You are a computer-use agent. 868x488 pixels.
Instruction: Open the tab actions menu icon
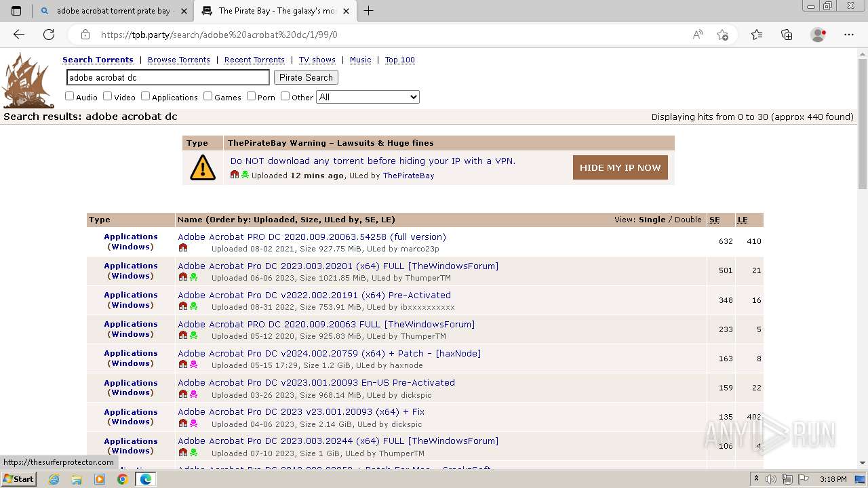click(x=16, y=11)
